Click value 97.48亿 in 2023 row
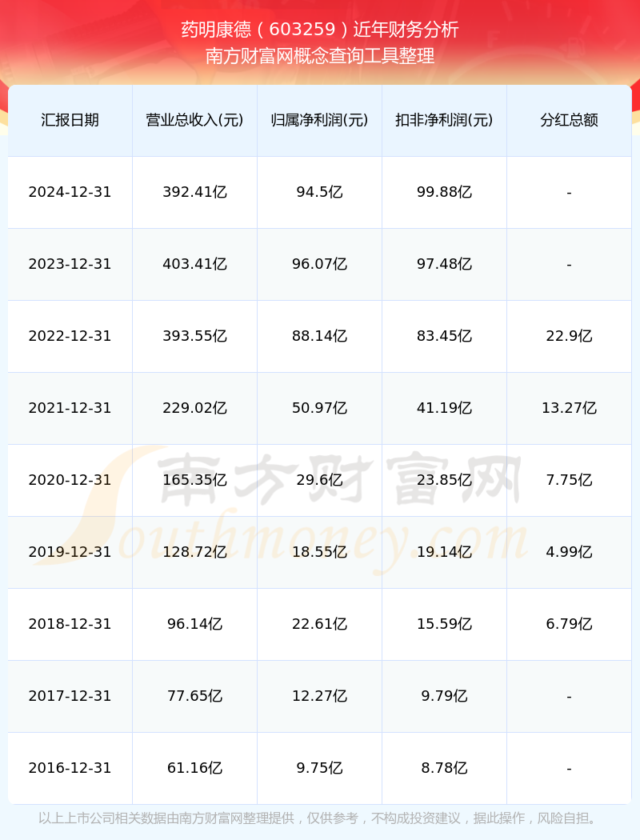 coord(445,264)
